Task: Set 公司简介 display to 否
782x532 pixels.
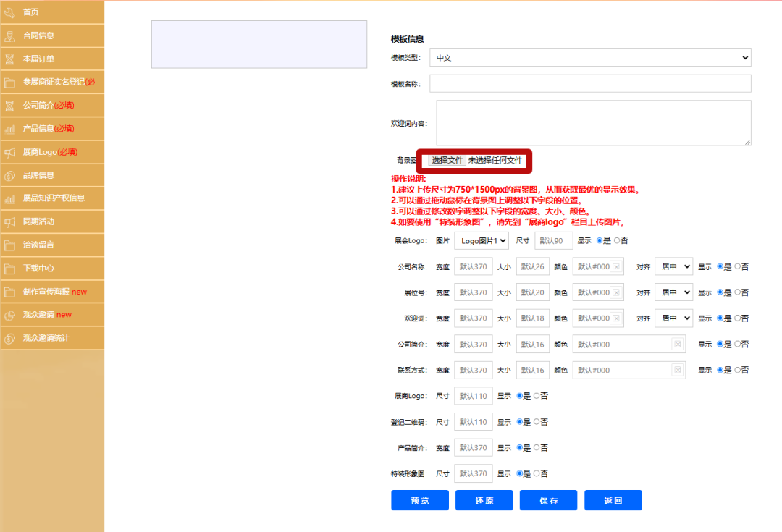Action: point(738,344)
